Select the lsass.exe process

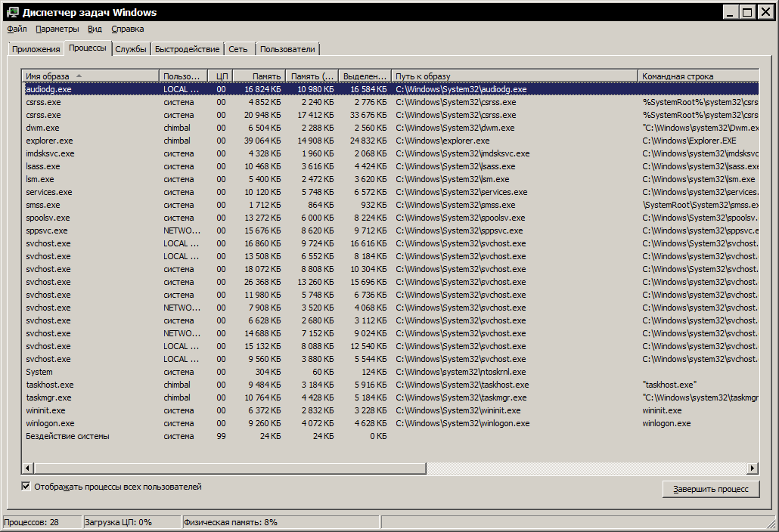click(391, 166)
